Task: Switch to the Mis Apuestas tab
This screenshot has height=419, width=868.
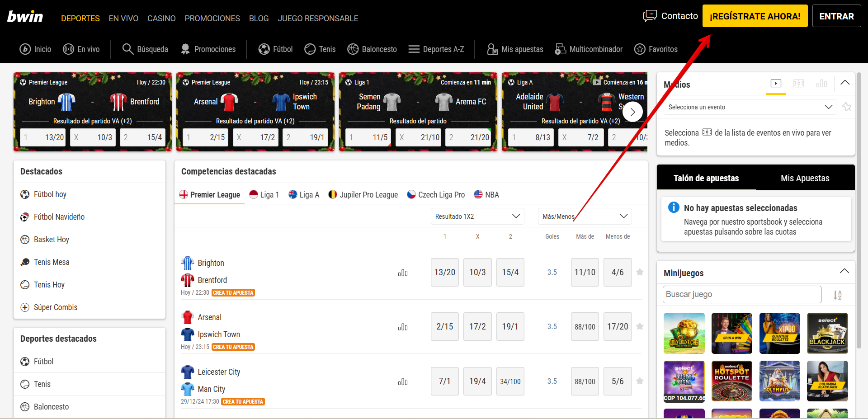Action: (x=805, y=178)
